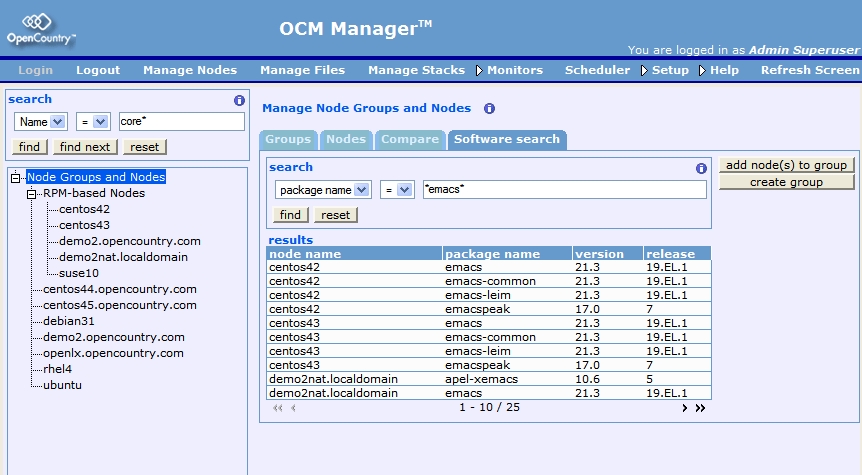
Task: Click info icon in software search box
Action: click(701, 168)
